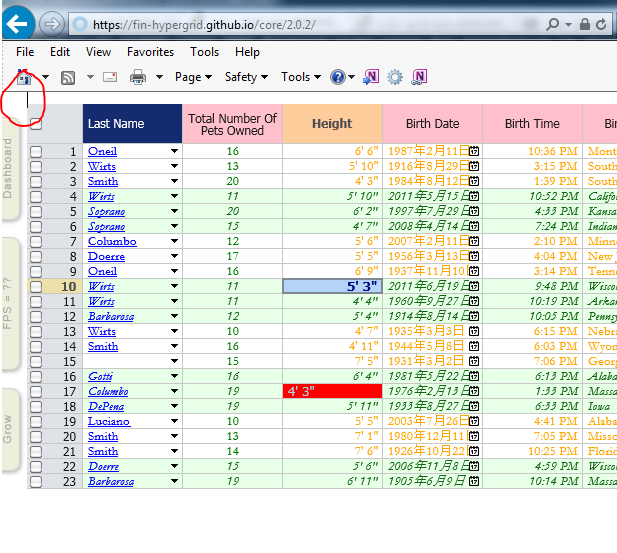Image resolution: width=617 pixels, height=553 pixels.
Task: Open calendar picker for 1987年2月11日
Action: (x=474, y=151)
